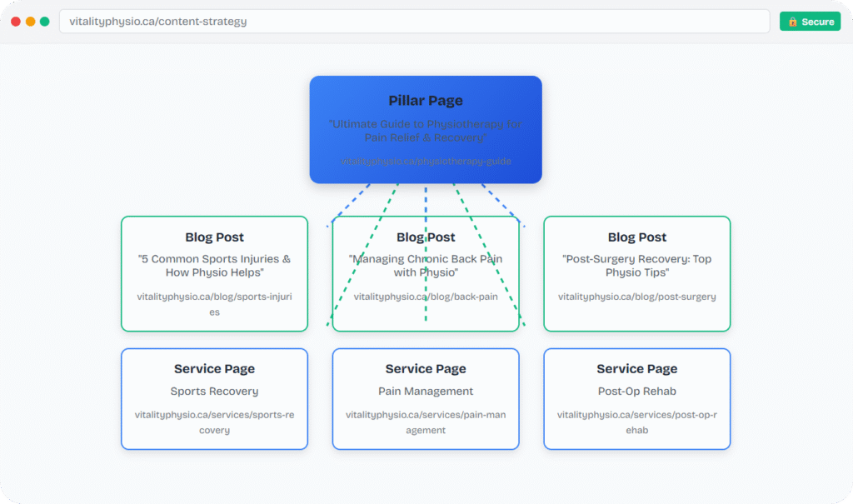Viewport: 853px width, 504px height.
Task: Click Service Page heading above Pain Management
Action: click(426, 369)
